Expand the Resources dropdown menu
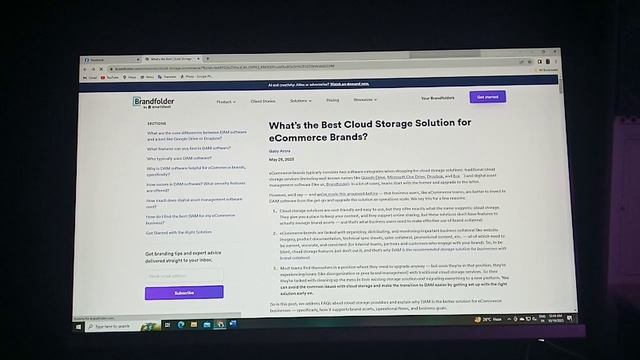Viewport: 640px width, 360px height. (365, 100)
